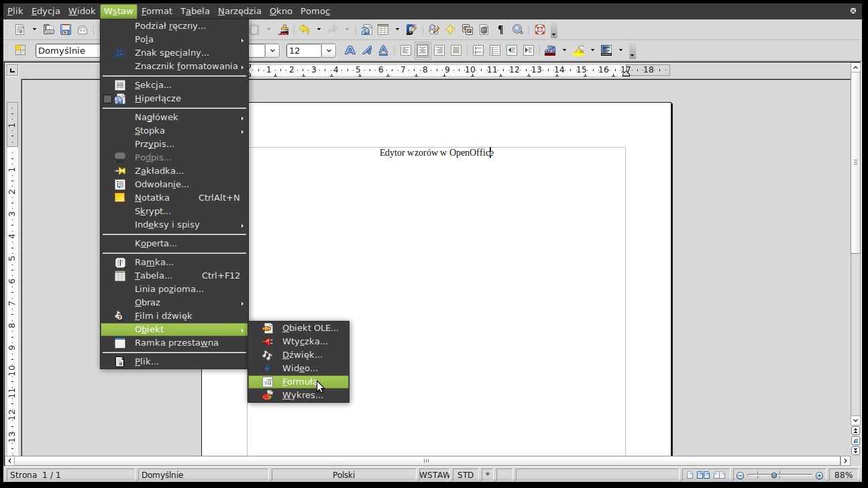
Task: Select single-page view layout icon
Action: click(689, 475)
